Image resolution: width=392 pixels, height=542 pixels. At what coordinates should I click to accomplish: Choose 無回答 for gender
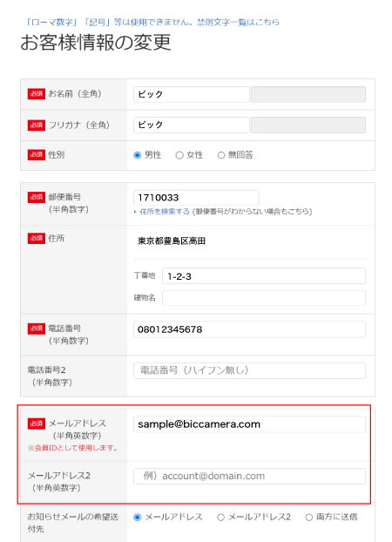coord(221,155)
